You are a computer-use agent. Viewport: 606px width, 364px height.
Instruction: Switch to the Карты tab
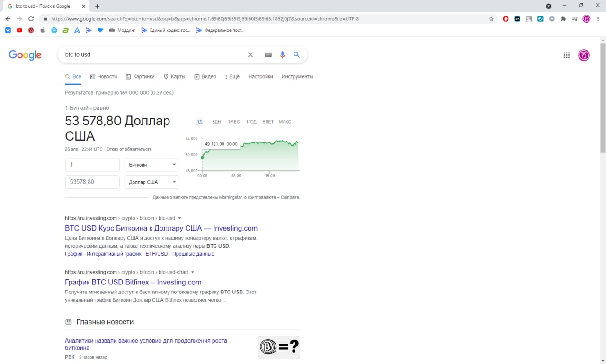tap(174, 77)
